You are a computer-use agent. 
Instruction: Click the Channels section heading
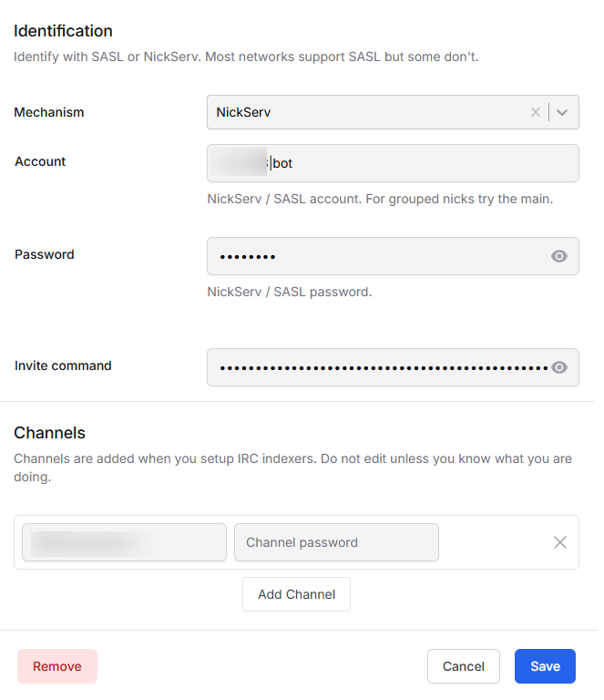(49, 433)
